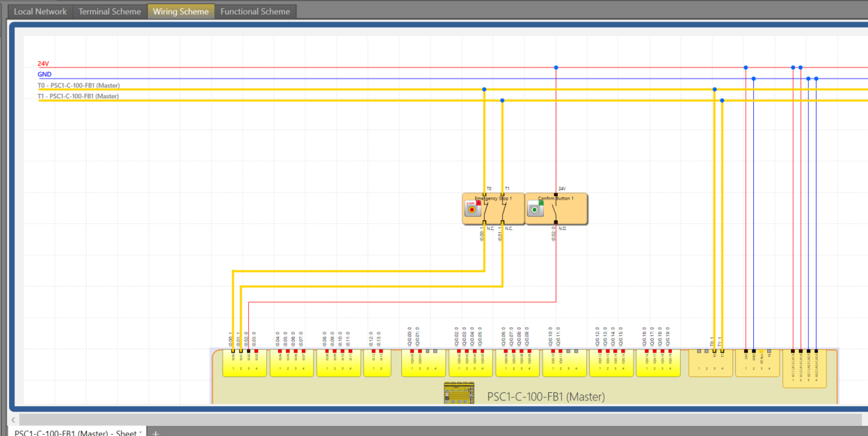The width and height of the screenshot is (868, 436).
Task: Select terminal block for I0.12 and I0.13
Action: coord(377,363)
